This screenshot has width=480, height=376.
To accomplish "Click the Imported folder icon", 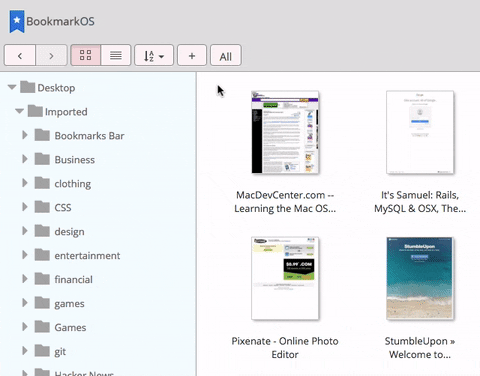I will [35, 111].
